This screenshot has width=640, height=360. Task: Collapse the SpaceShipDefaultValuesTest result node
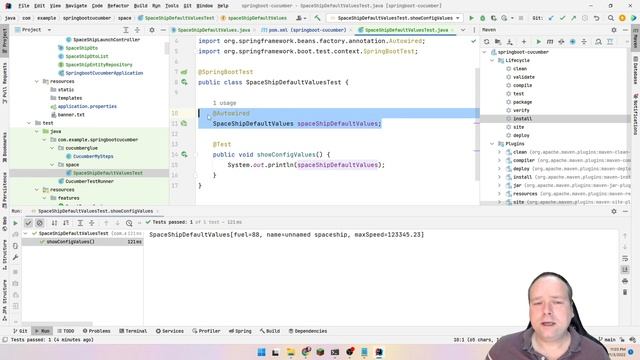click(x=26, y=233)
